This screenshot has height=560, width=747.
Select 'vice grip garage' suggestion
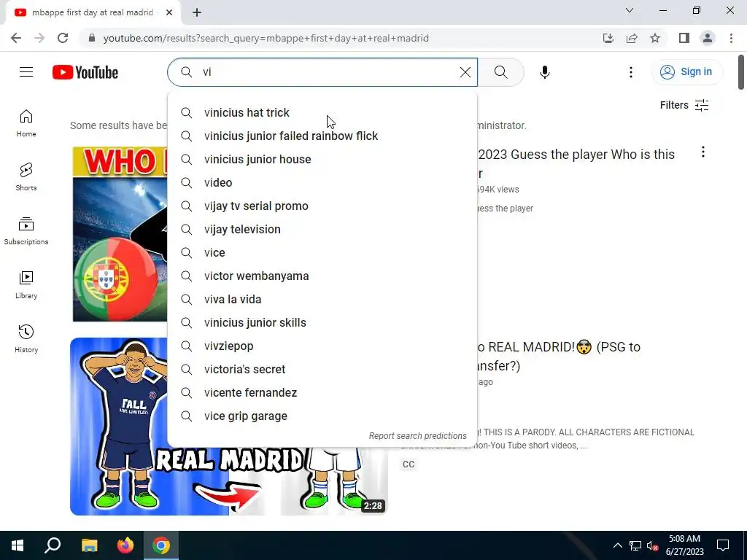point(322,416)
